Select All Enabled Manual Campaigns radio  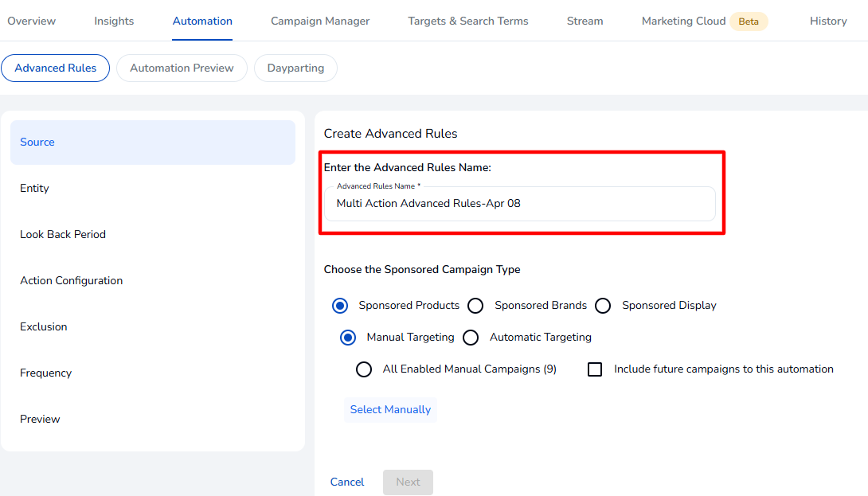(364, 369)
